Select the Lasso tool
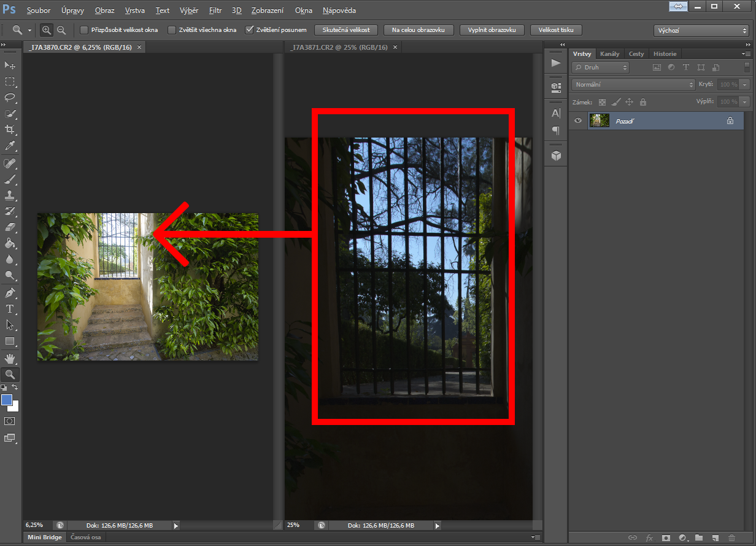This screenshot has width=756, height=546. (10, 97)
